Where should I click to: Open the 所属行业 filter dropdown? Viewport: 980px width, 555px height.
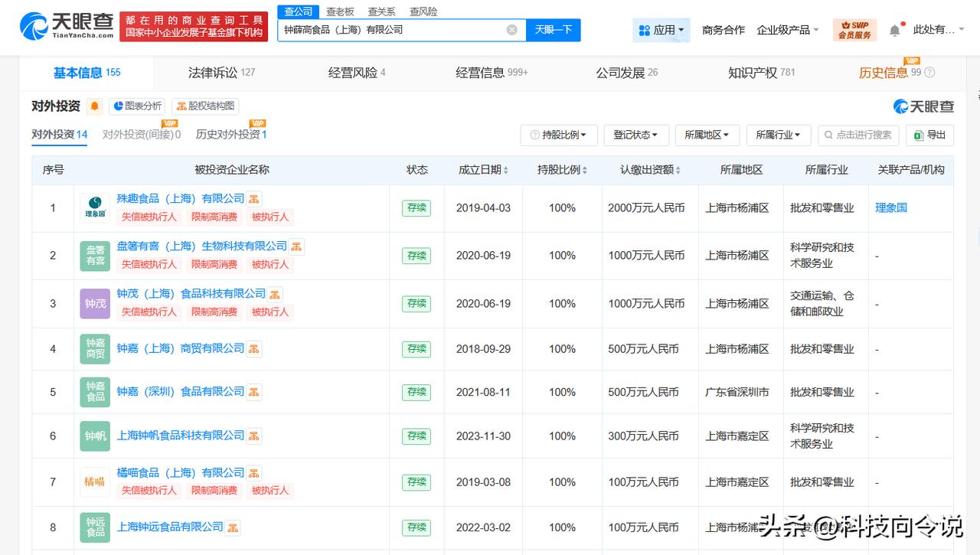point(779,135)
